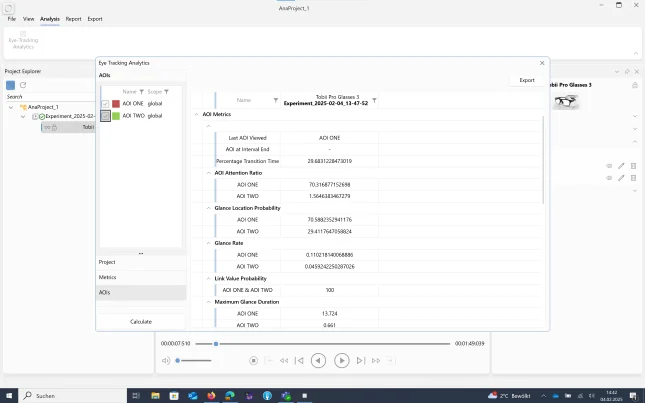Viewport: 645px width, 403px height.
Task: Click the video timeline slider handle
Action: [216, 344]
